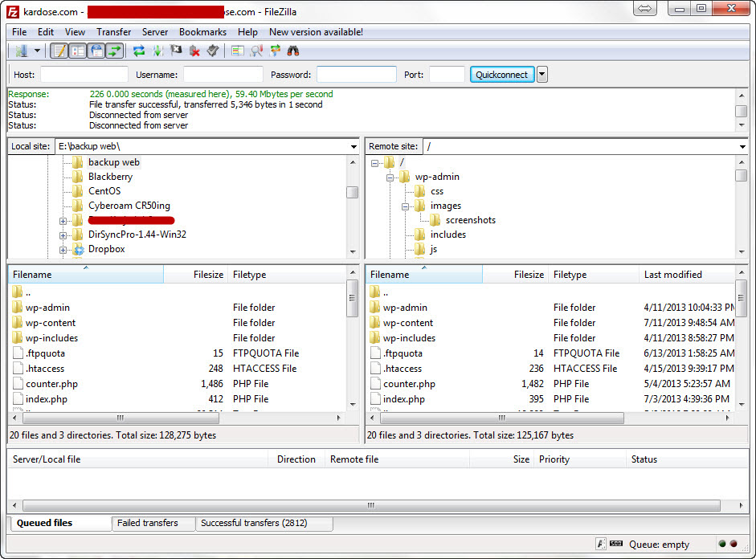Expand the Dropbox folder node

(63, 250)
